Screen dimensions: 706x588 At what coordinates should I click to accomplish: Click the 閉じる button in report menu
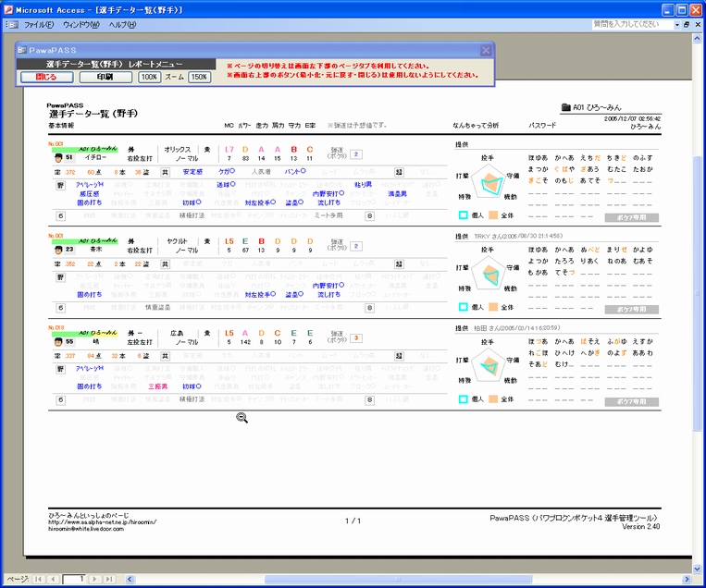click(x=47, y=77)
